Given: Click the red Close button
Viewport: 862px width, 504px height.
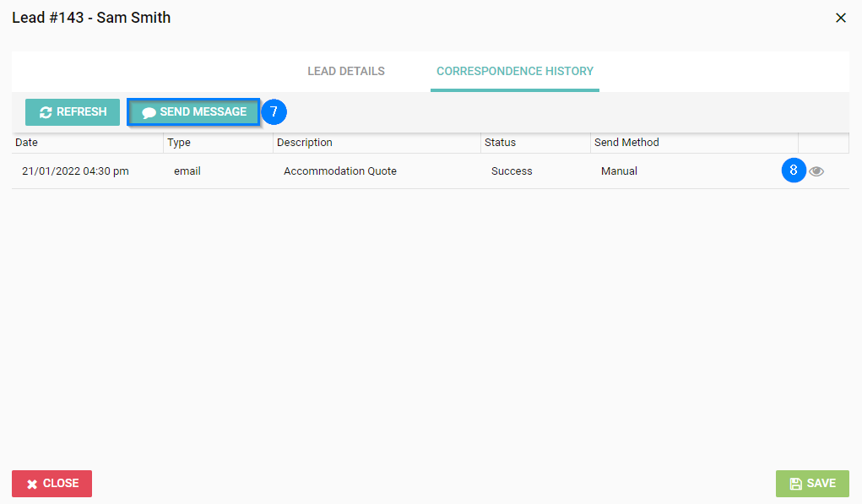Looking at the screenshot, I should pyautogui.click(x=52, y=484).
